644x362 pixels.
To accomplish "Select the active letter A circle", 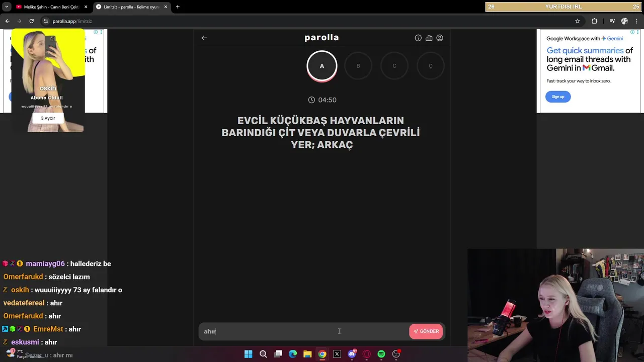I will point(322,66).
